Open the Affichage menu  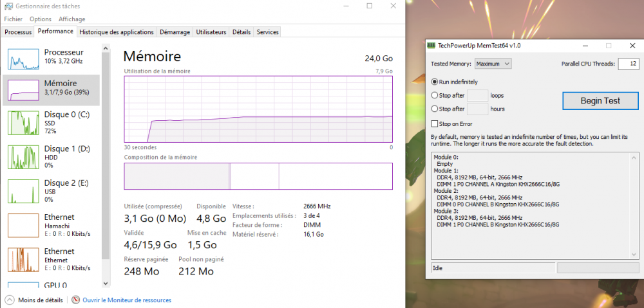[71, 19]
